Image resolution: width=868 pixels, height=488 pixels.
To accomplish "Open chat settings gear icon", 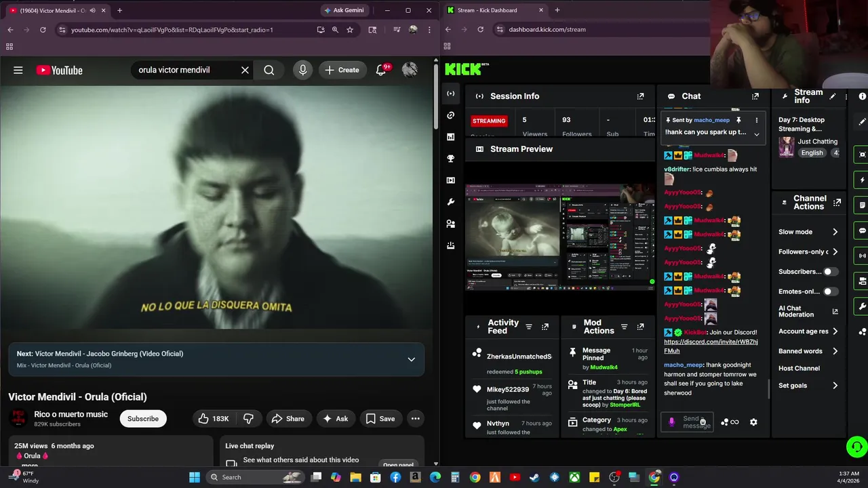I will pos(753,422).
